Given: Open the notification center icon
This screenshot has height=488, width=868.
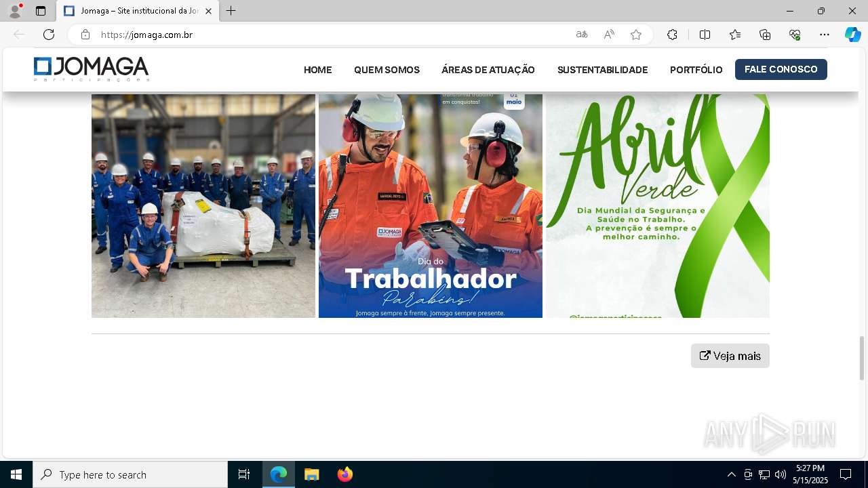Looking at the screenshot, I should [846, 474].
